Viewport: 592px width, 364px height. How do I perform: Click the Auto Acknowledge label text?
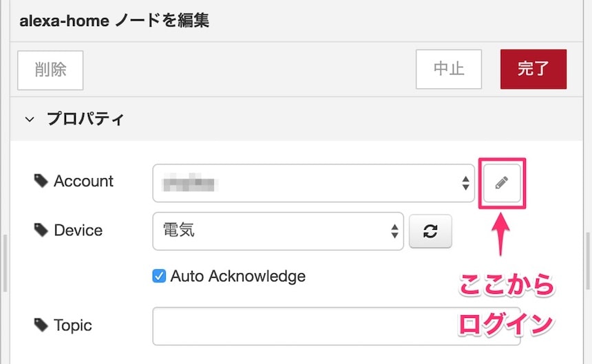click(x=237, y=276)
